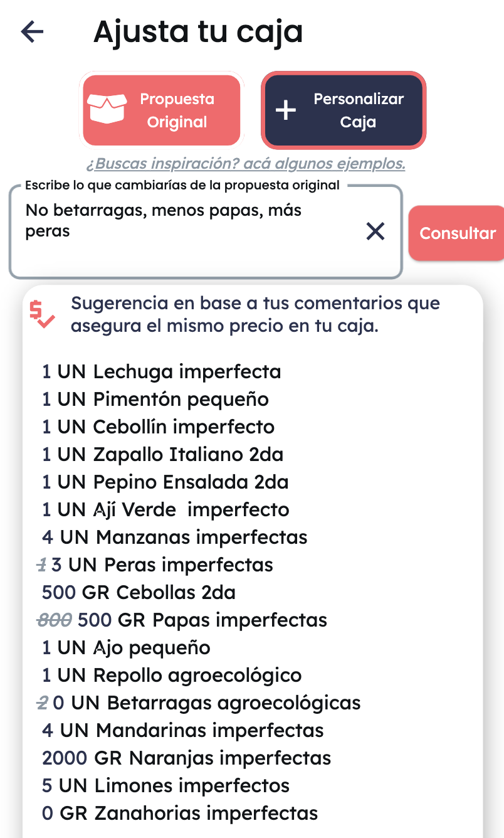The width and height of the screenshot is (504, 838).
Task: Click the price checkmark icon beside Sugerencia
Action: pyautogui.click(x=42, y=314)
